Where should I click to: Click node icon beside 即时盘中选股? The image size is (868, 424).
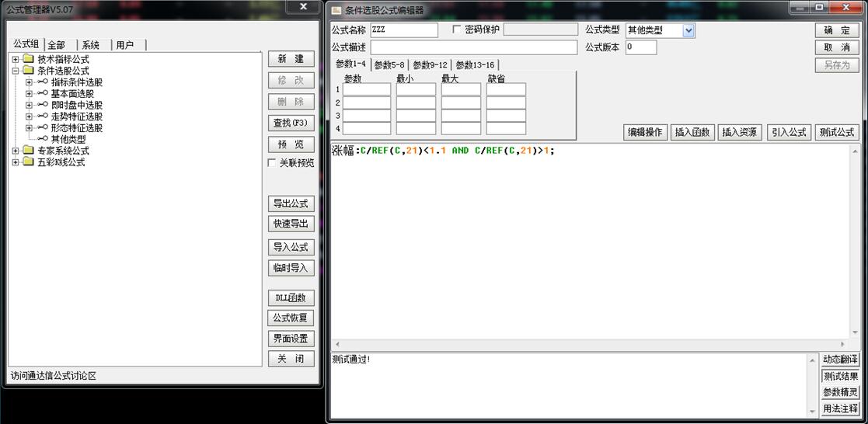(x=43, y=105)
